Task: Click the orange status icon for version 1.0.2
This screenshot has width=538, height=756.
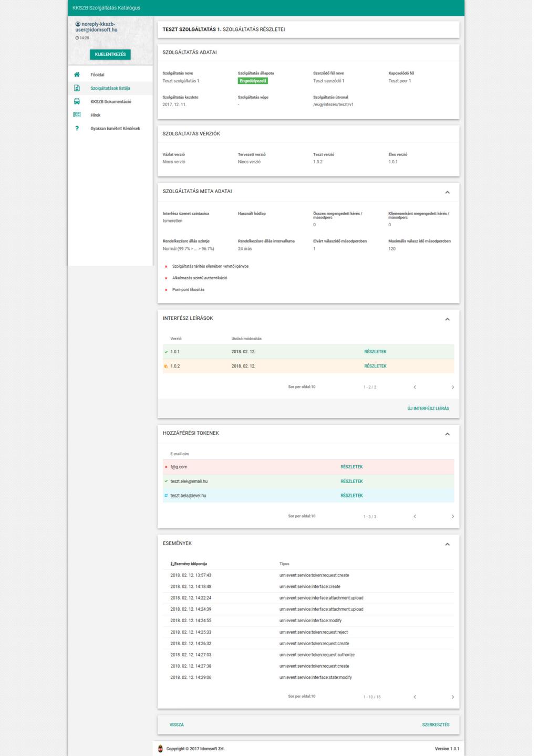Action: [166, 366]
